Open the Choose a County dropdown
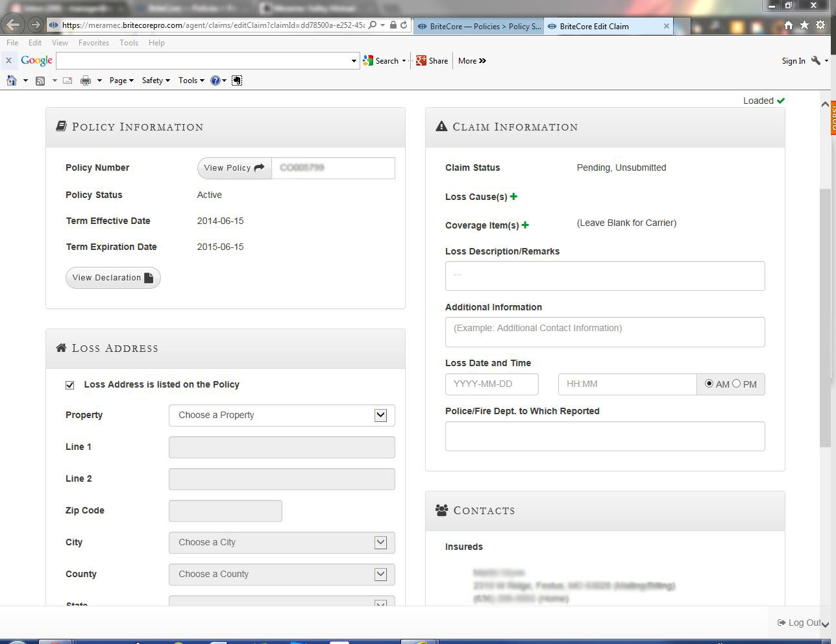The width and height of the screenshot is (836, 644). [282, 575]
